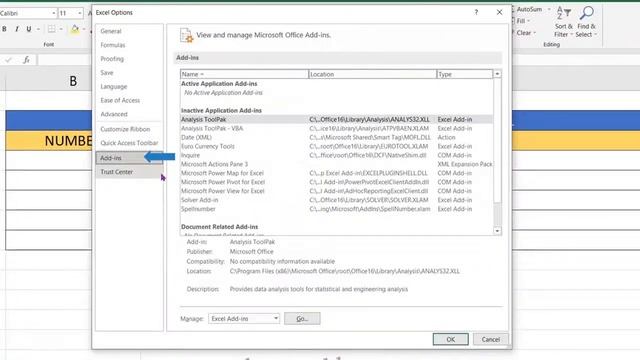Image resolution: width=640 pixels, height=360 pixels.
Task: Select Microsoft Power View for Excel row
Action: pyautogui.click(x=336, y=191)
